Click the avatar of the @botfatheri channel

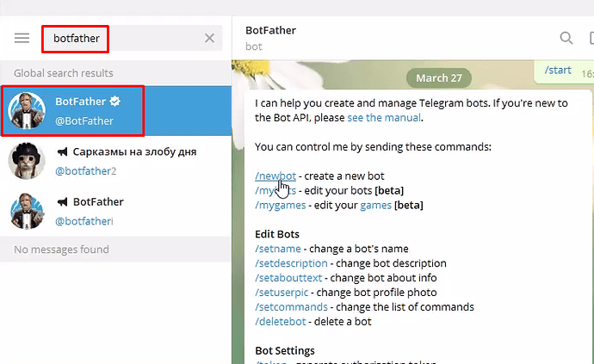27,211
